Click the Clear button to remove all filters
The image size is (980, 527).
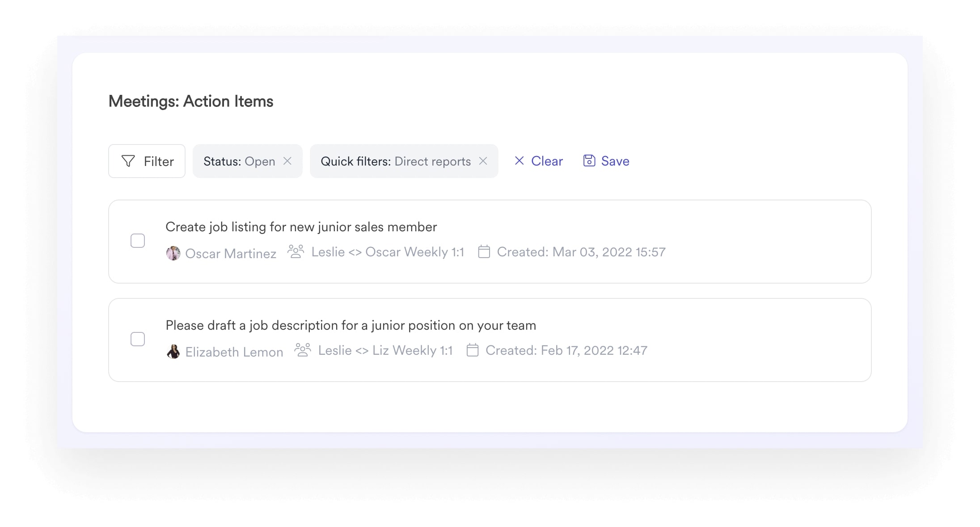[538, 161]
